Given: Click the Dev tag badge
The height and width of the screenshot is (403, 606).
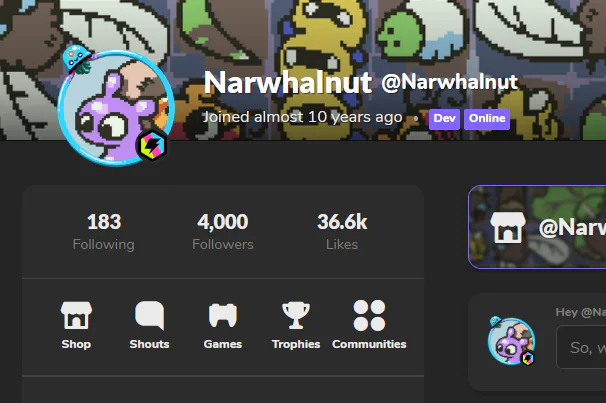Looking at the screenshot, I should [x=444, y=119].
